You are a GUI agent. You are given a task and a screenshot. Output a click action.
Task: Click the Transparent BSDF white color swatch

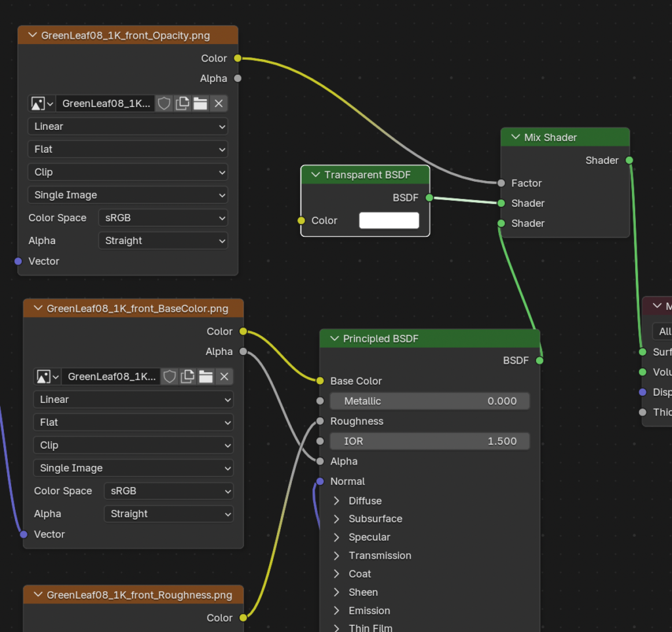(x=388, y=221)
